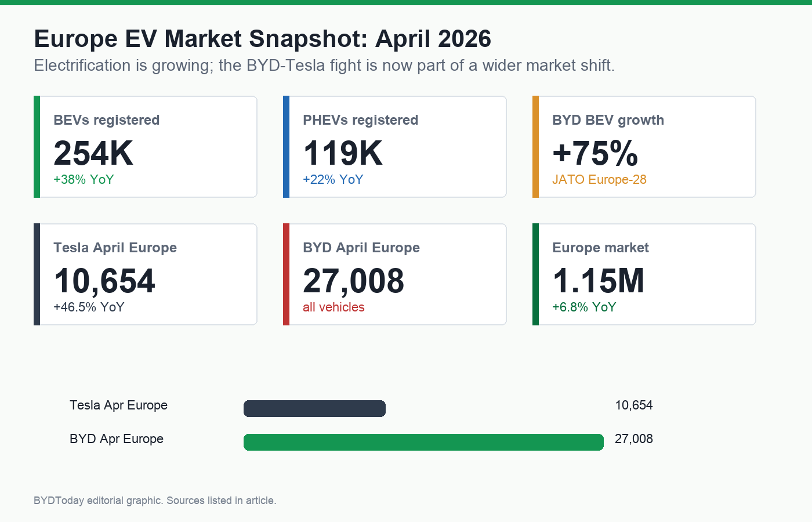Click the 'Tesla April Europe' card label
Viewport: 812px width, 522px height.
point(115,248)
